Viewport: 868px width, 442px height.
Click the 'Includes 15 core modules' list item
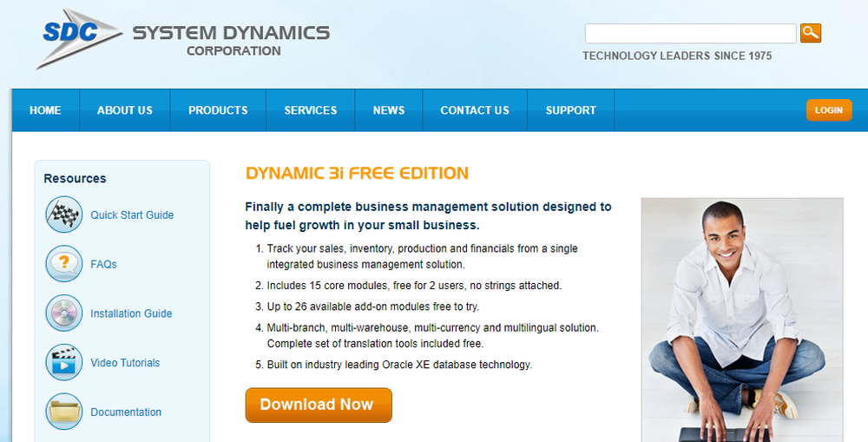414,286
